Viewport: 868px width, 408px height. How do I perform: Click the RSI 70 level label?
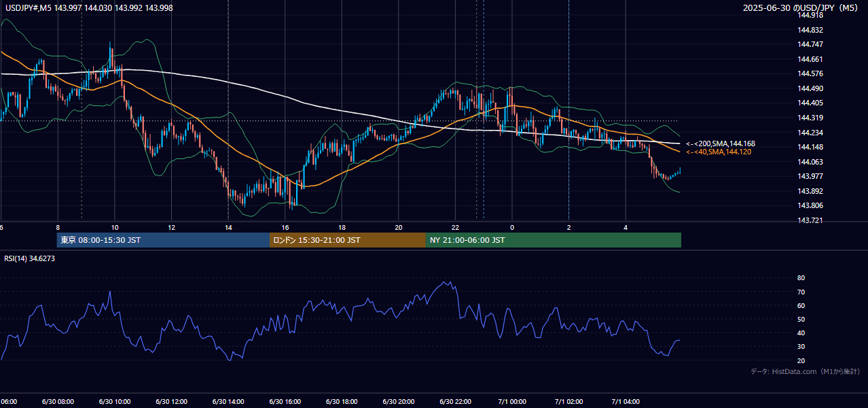801,292
